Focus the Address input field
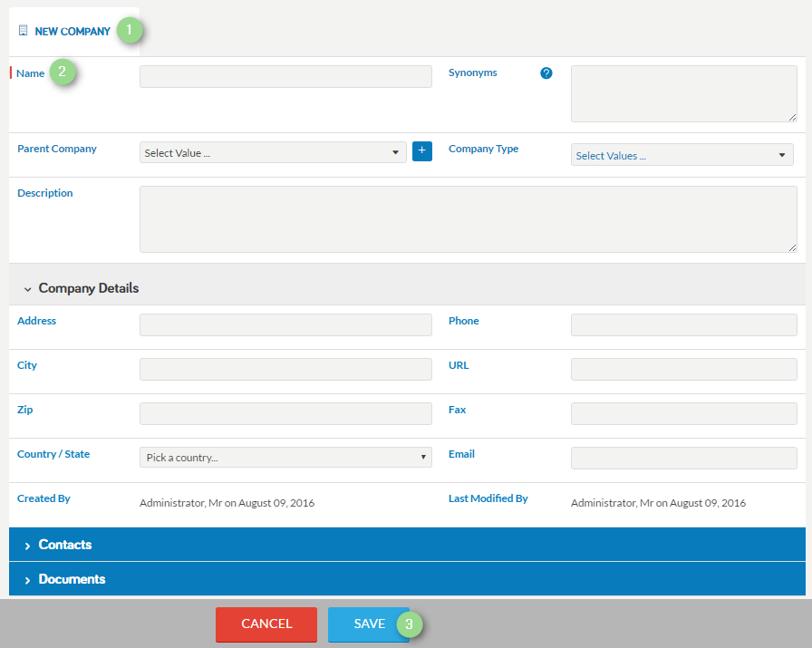Viewport: 812px width, 648px height. click(285, 324)
